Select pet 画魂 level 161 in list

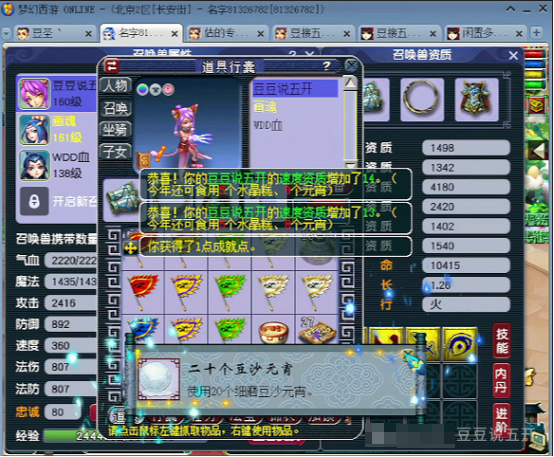(x=57, y=130)
